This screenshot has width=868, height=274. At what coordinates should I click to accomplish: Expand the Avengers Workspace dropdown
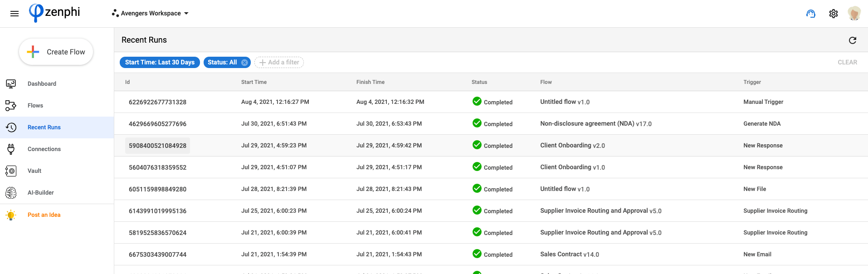(x=151, y=14)
